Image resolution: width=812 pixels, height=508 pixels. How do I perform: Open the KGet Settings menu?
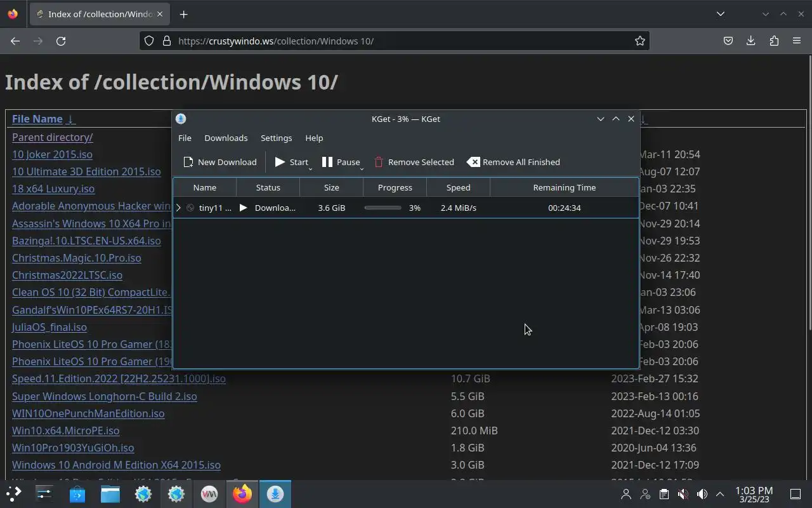(x=276, y=138)
